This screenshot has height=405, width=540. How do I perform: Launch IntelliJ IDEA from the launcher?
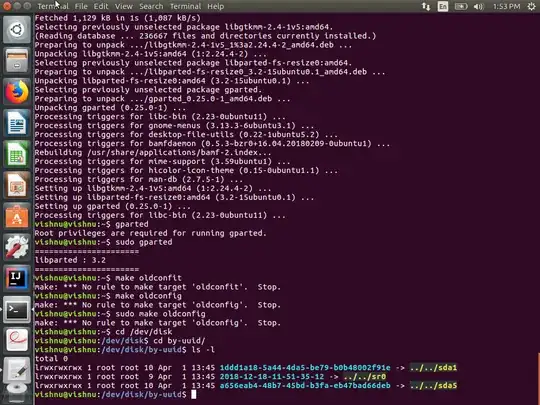[17, 278]
